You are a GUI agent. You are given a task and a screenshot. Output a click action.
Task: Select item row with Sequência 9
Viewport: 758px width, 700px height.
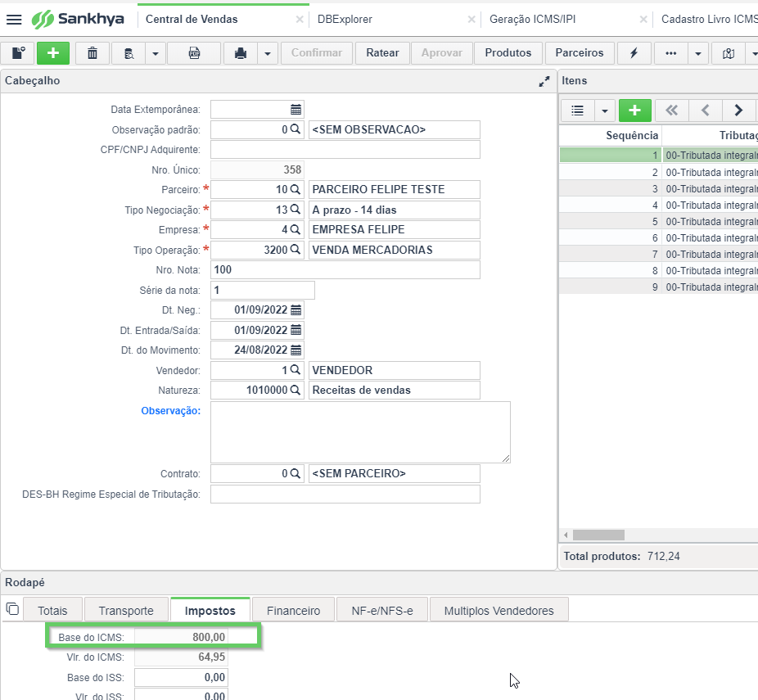[x=658, y=287]
